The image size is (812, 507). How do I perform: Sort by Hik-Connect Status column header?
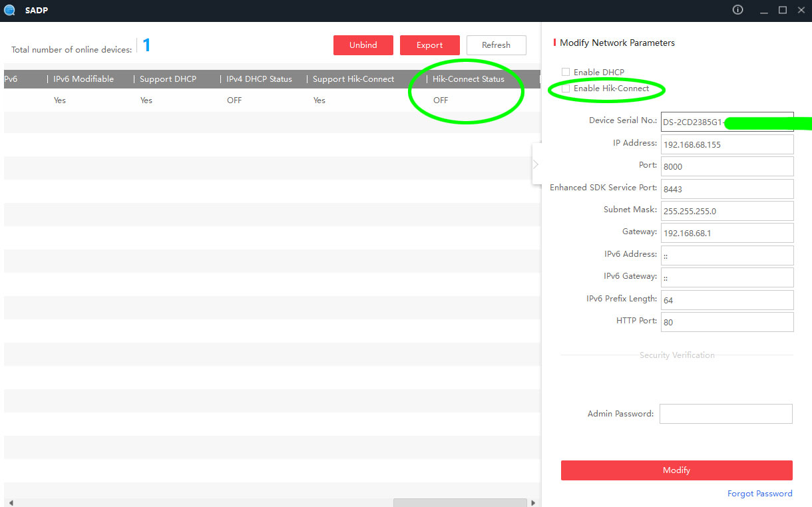click(469, 79)
